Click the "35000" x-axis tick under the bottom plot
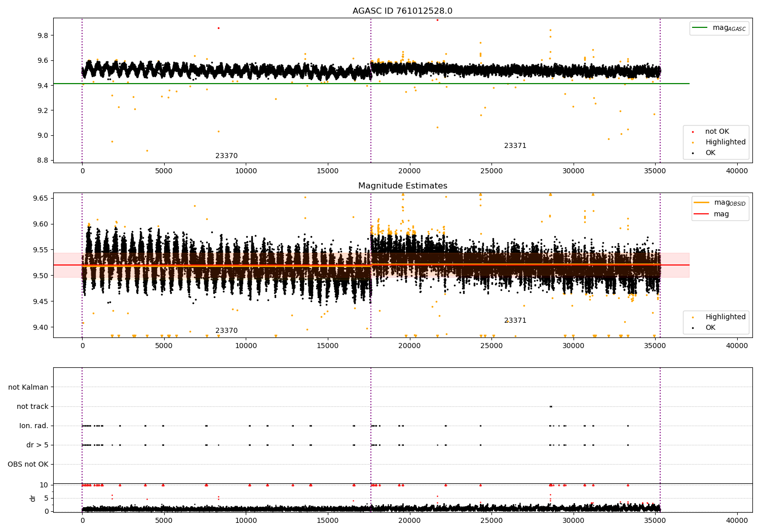Viewport: 760px width, 532px height. tap(655, 520)
